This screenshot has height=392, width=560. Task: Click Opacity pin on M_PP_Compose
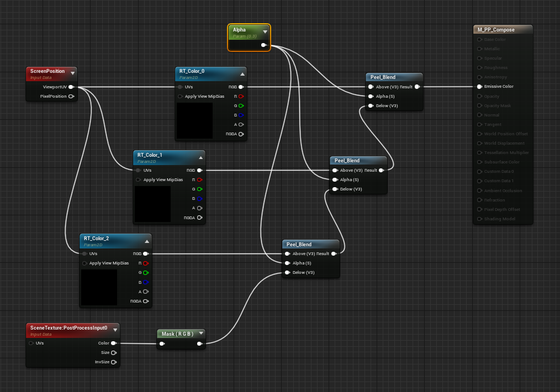479,96
